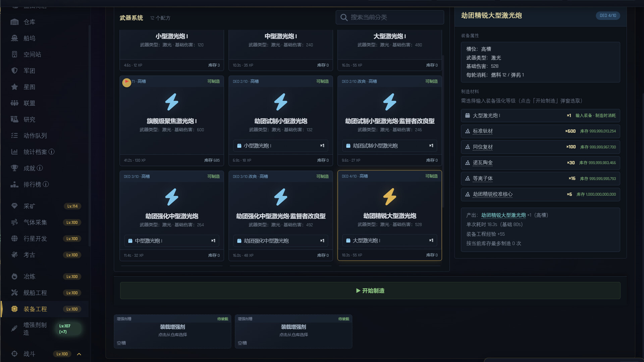The height and width of the screenshot is (362, 644).
Task: Click the 气体采集 gas harvesting icon
Action: [x=14, y=222]
